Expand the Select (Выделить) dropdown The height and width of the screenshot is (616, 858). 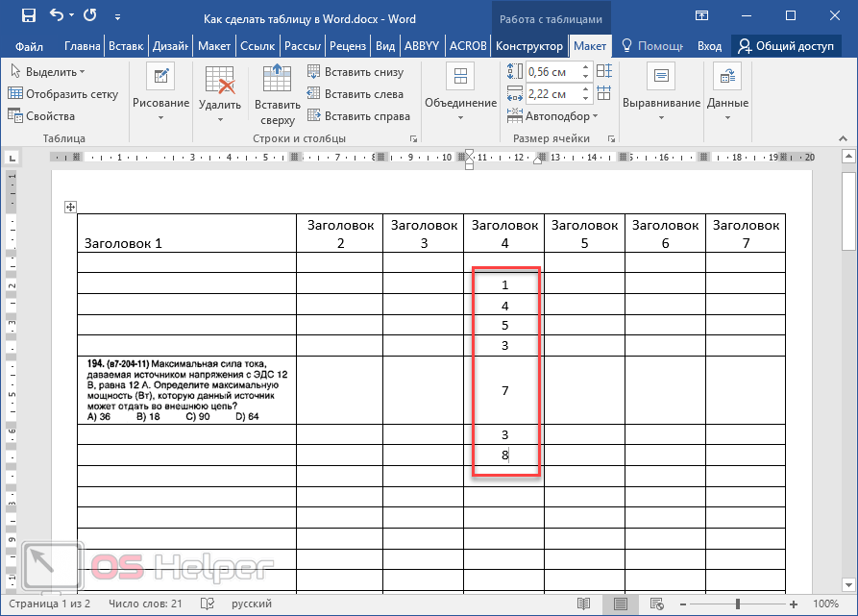48,72
